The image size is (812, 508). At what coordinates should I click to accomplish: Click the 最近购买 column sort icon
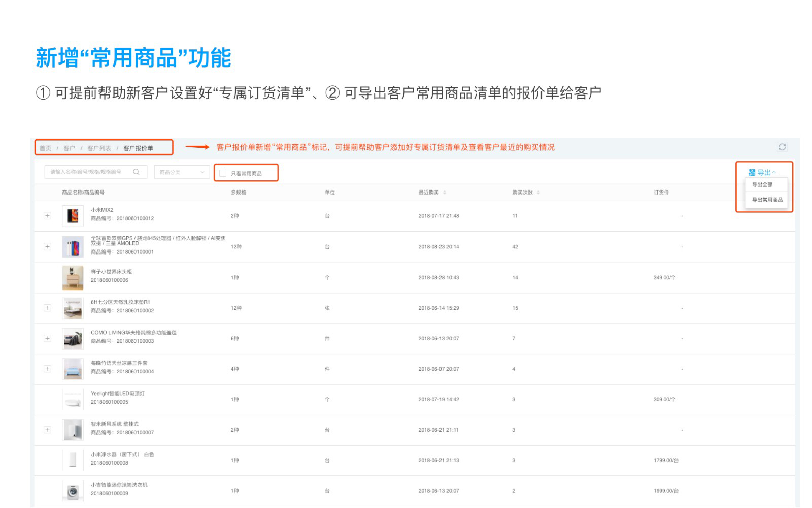pyautogui.click(x=445, y=193)
